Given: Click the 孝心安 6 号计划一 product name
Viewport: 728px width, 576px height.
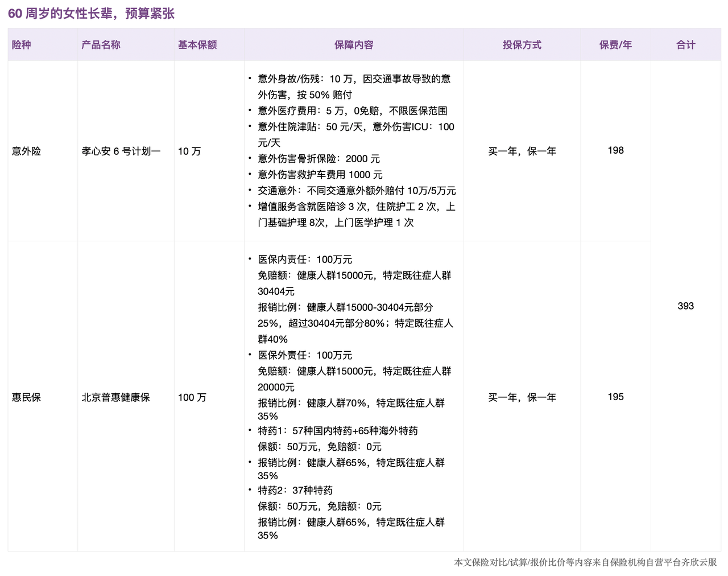Looking at the screenshot, I should 121,151.
